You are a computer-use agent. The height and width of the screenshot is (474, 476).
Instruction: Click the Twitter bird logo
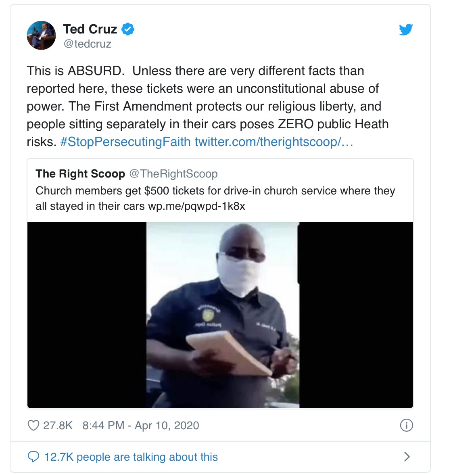(x=406, y=29)
